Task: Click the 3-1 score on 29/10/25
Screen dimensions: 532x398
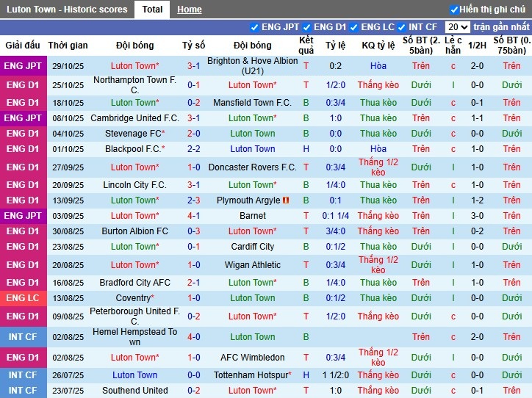Action: click(x=193, y=66)
